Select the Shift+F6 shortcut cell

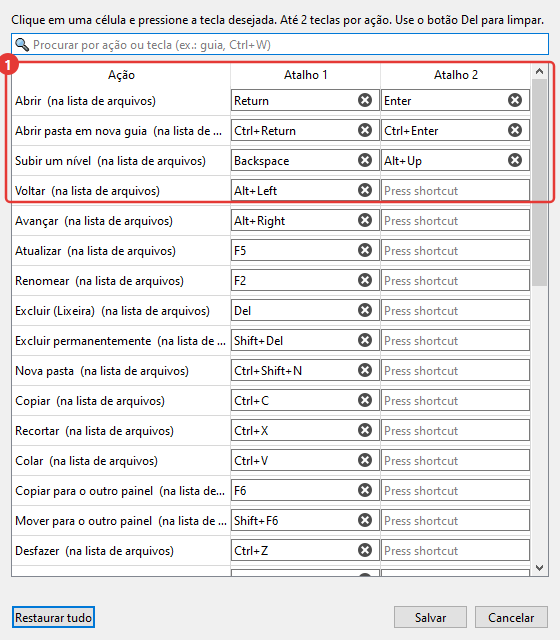click(305, 520)
